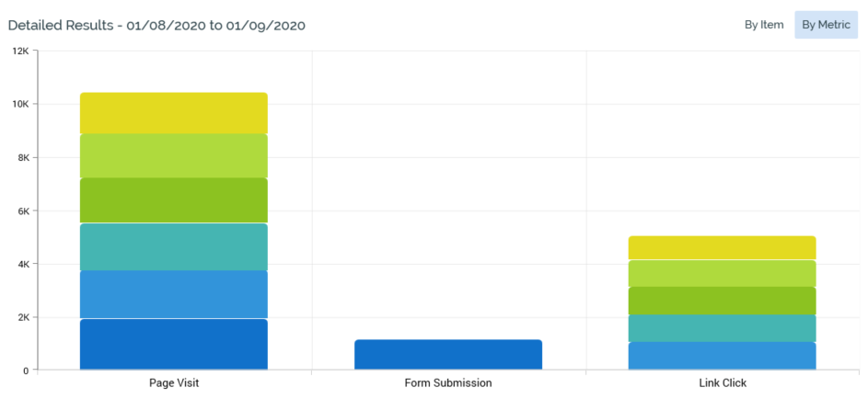Switch to the By Item view
868x399 pixels.
pos(764,25)
